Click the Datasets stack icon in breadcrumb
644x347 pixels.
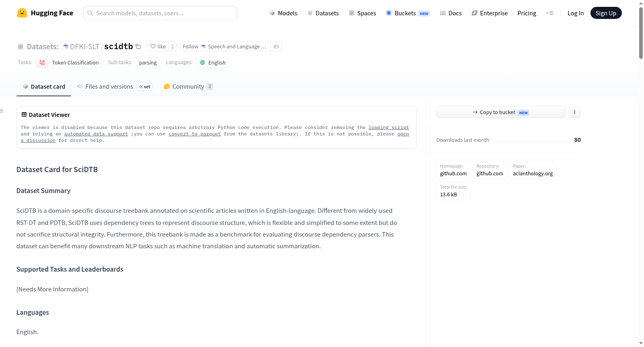pos(21,47)
